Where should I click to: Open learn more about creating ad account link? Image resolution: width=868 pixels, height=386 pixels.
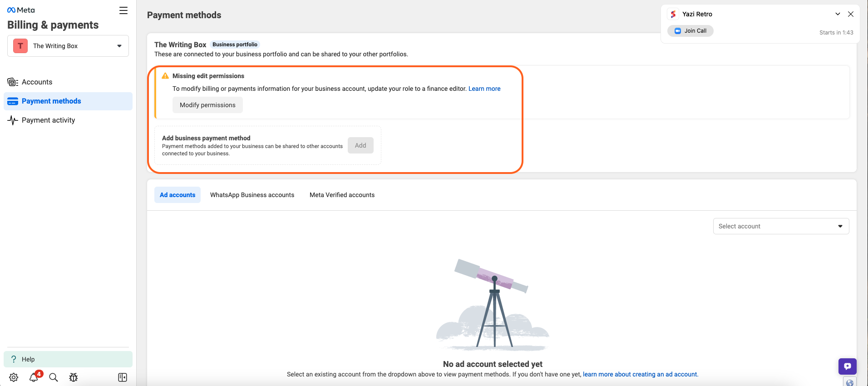click(x=640, y=374)
